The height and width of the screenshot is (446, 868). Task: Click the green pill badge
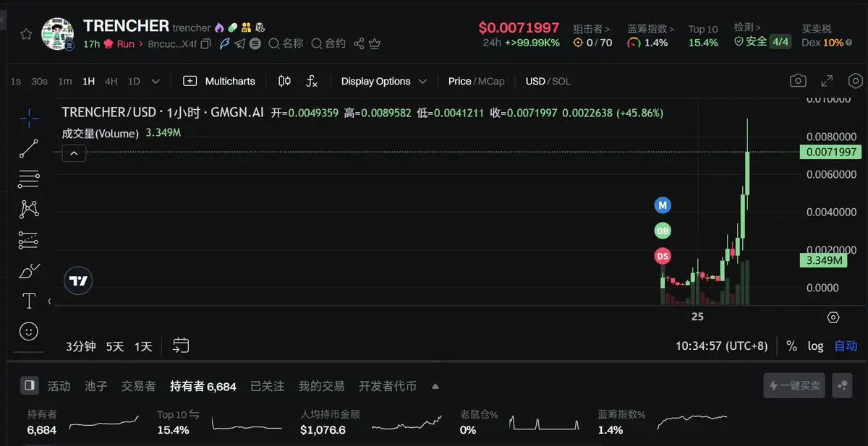[232, 27]
